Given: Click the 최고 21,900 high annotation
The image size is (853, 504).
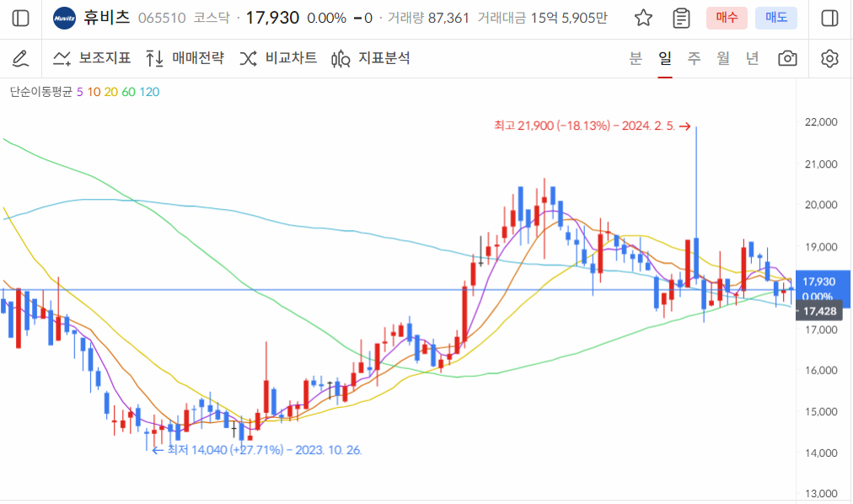Looking at the screenshot, I should [592, 126].
